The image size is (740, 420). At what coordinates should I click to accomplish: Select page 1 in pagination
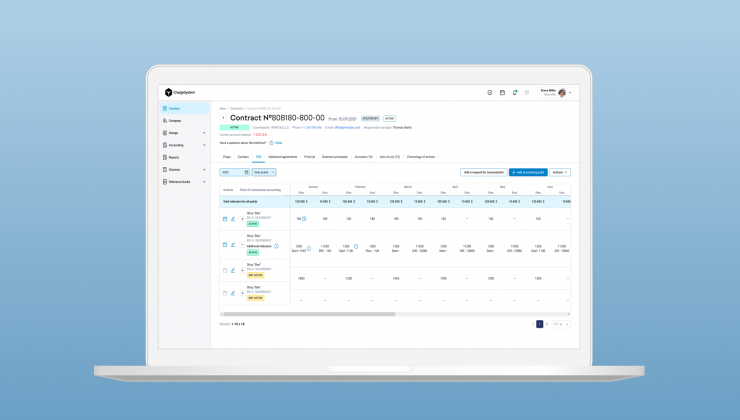tap(539, 324)
